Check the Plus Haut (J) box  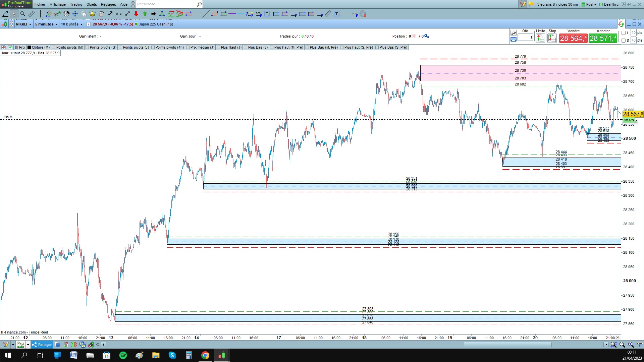coord(219,47)
